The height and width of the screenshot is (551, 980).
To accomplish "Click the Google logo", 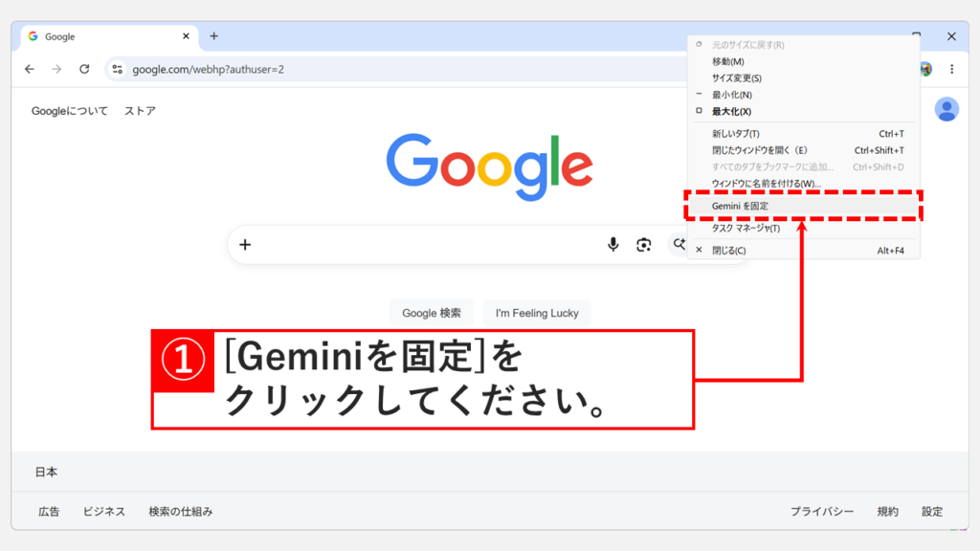I will [489, 166].
